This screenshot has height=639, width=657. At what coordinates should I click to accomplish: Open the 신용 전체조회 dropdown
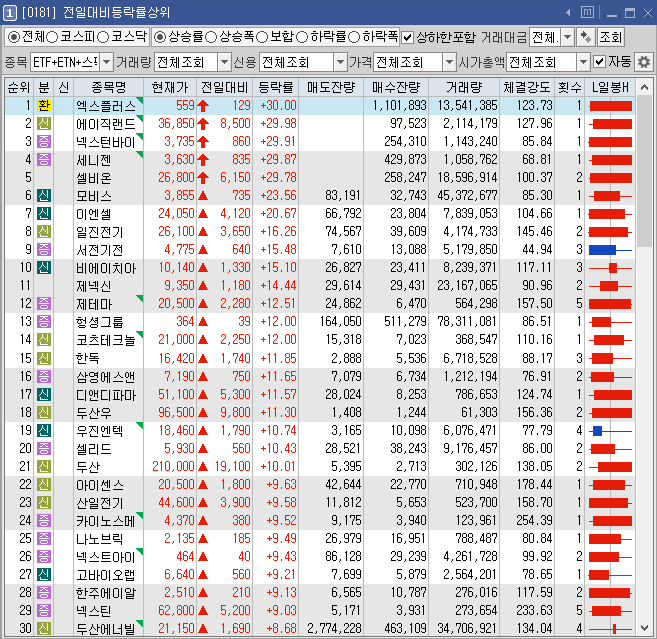coord(341,62)
